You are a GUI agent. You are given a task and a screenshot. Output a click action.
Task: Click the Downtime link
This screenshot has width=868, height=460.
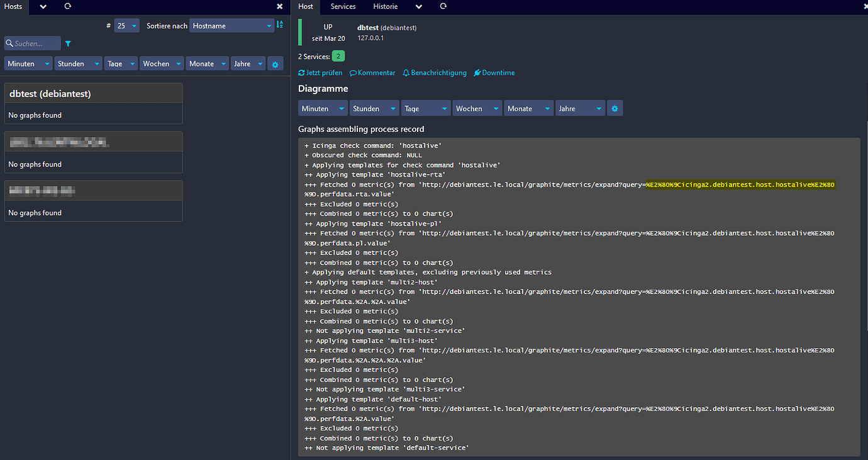click(494, 73)
